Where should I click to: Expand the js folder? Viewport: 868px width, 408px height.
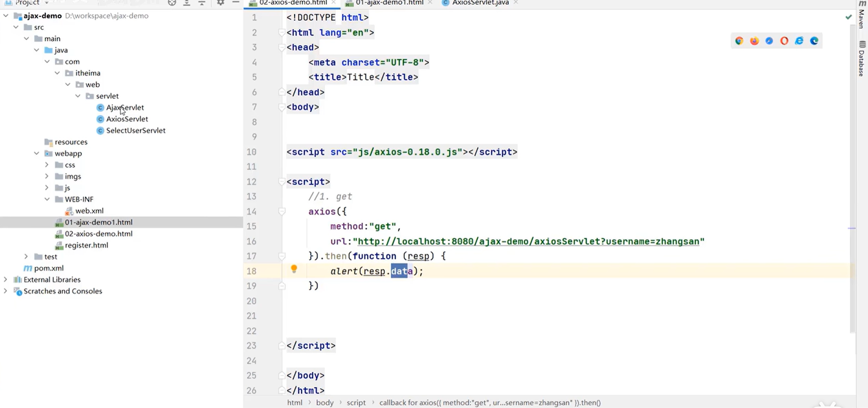point(47,187)
